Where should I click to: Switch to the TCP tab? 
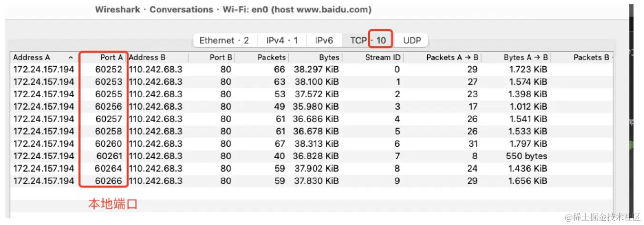click(368, 41)
